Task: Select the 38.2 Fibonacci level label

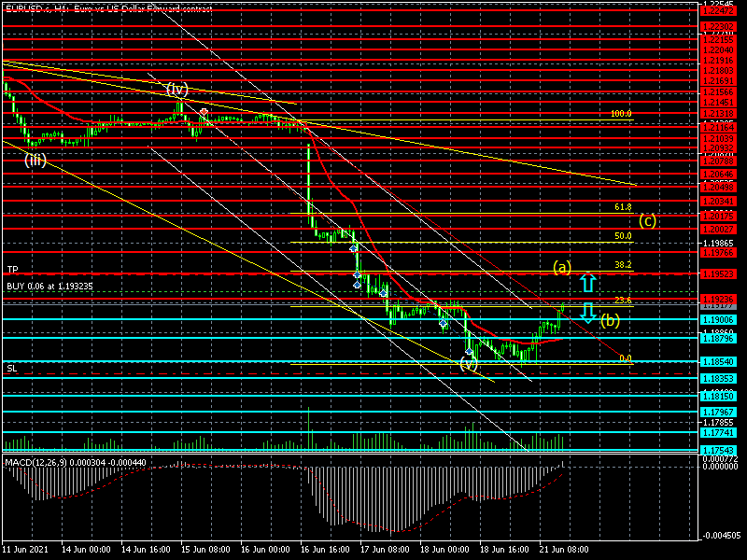Action: click(x=623, y=265)
